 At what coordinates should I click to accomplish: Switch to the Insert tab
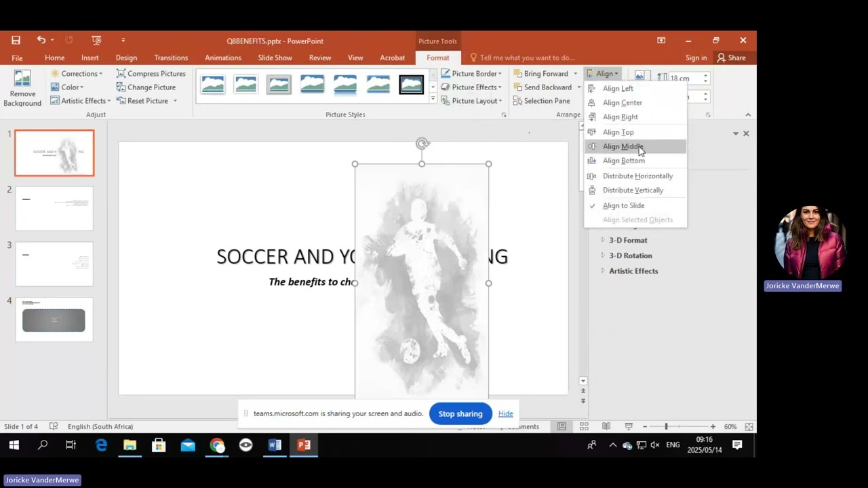coord(90,58)
